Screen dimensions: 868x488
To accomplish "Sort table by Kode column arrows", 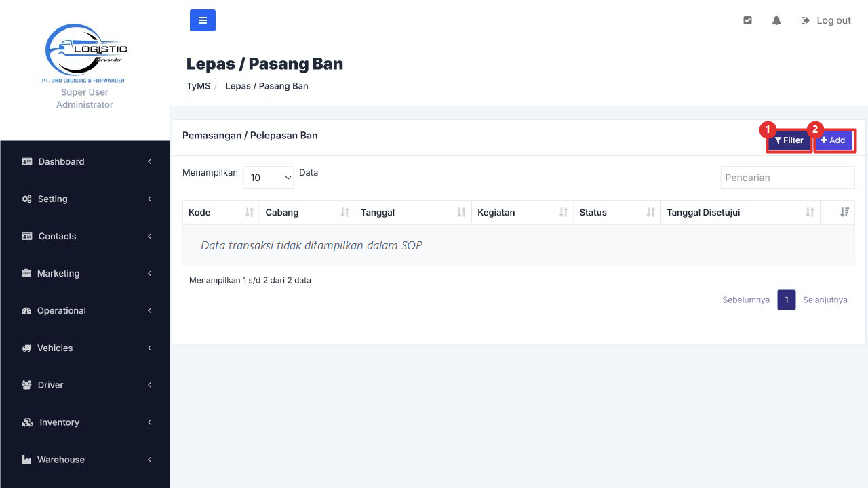I will 250,212.
